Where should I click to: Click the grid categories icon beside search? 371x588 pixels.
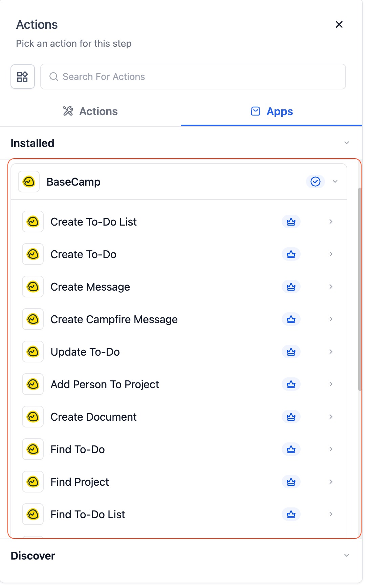point(23,77)
